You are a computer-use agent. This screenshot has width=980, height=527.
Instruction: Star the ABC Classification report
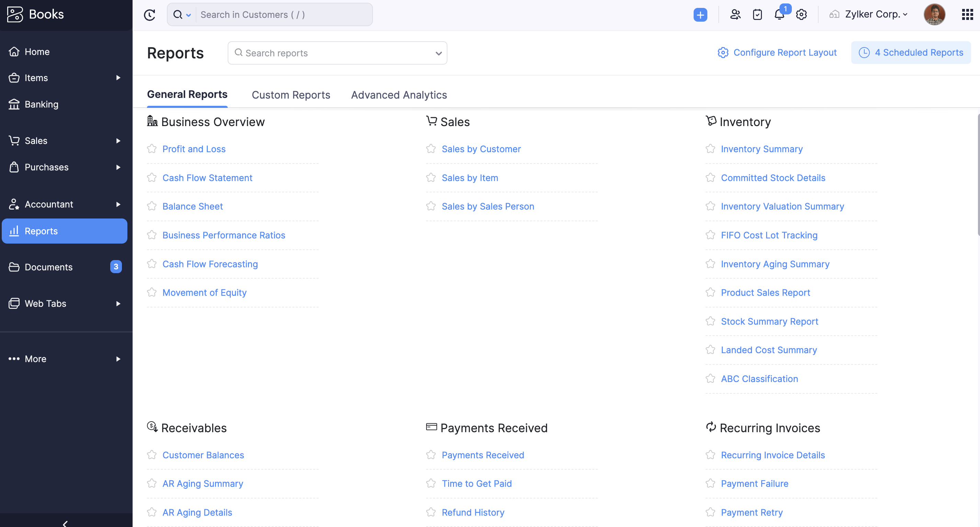710,379
